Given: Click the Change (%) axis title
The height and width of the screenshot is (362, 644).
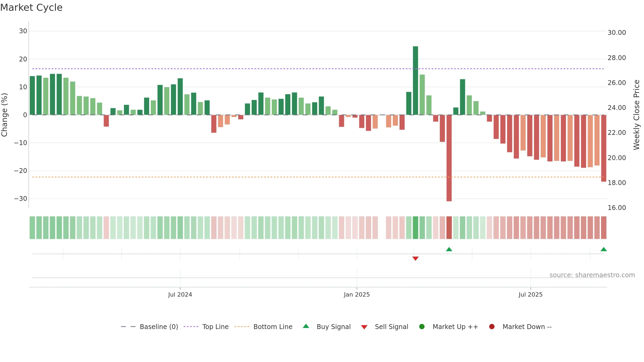Looking at the screenshot, I should coord(4,115).
